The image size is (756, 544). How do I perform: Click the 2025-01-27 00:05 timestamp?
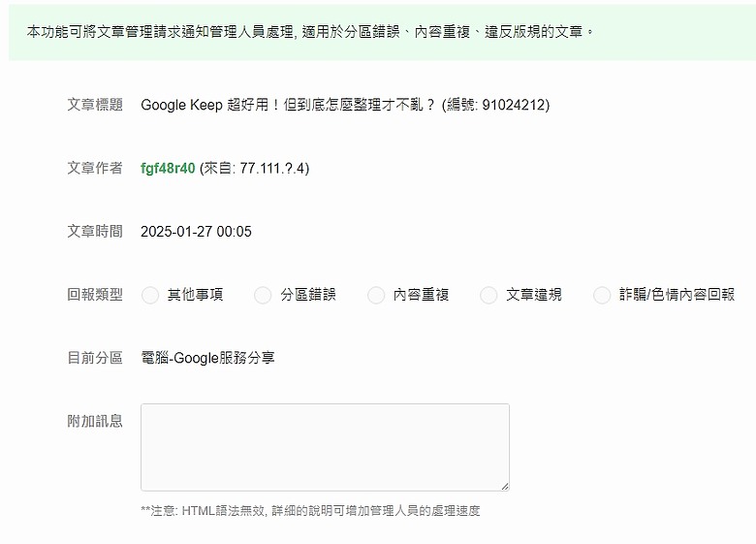tap(196, 232)
